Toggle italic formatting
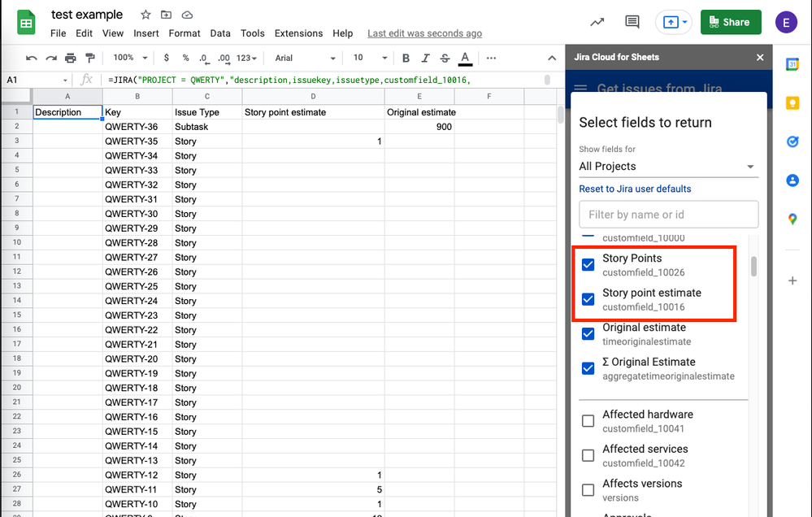 (425, 58)
